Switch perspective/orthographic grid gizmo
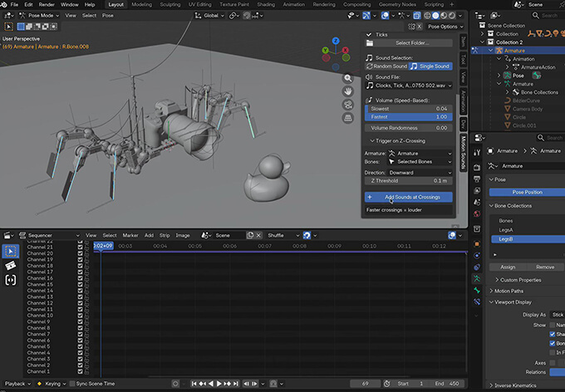565x392 pixels. [x=349, y=119]
